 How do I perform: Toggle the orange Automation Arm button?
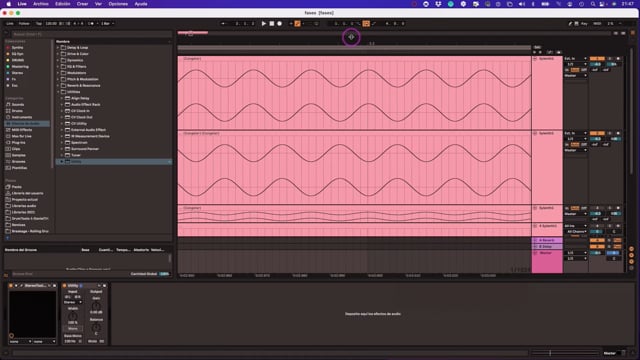tap(298, 24)
